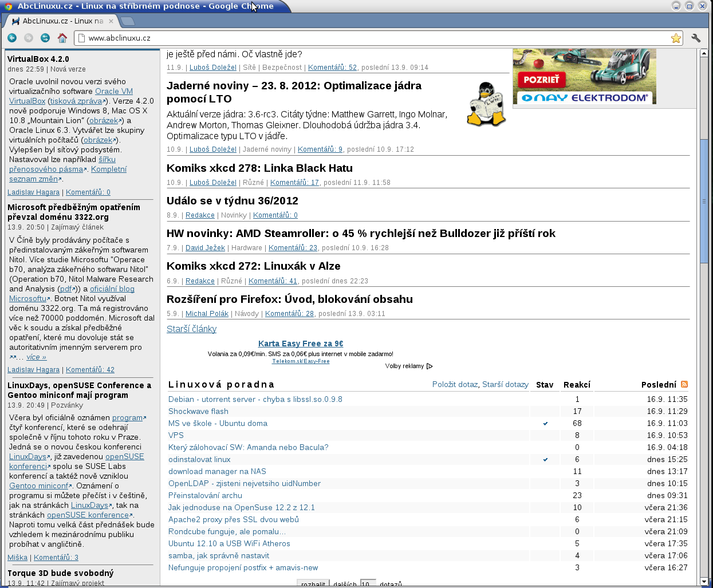The image size is (713, 588).
Task: Click the vertical scrollbar thumb
Action: (704, 200)
